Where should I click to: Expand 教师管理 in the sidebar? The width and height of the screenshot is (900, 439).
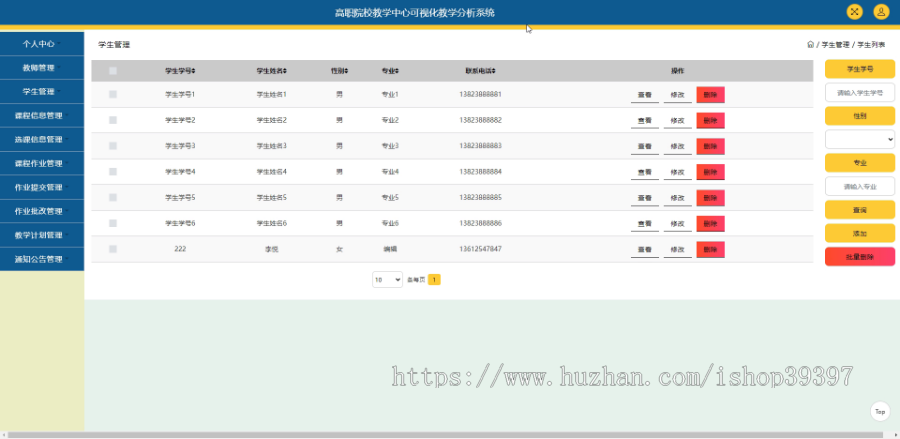42,68
